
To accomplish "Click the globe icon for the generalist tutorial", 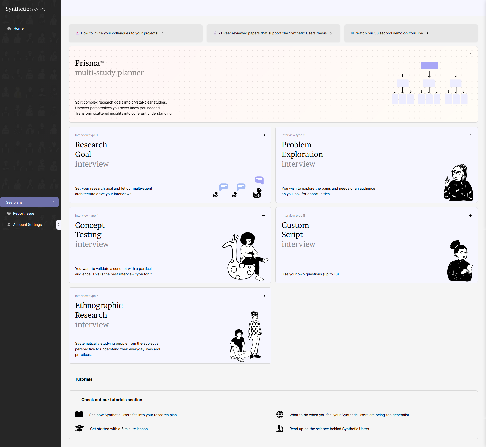I will tap(280, 414).
